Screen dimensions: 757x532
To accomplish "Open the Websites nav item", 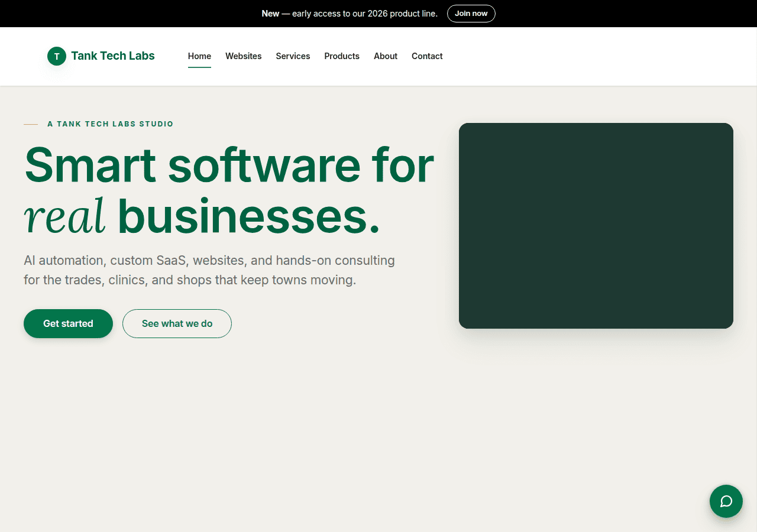I will pos(244,56).
